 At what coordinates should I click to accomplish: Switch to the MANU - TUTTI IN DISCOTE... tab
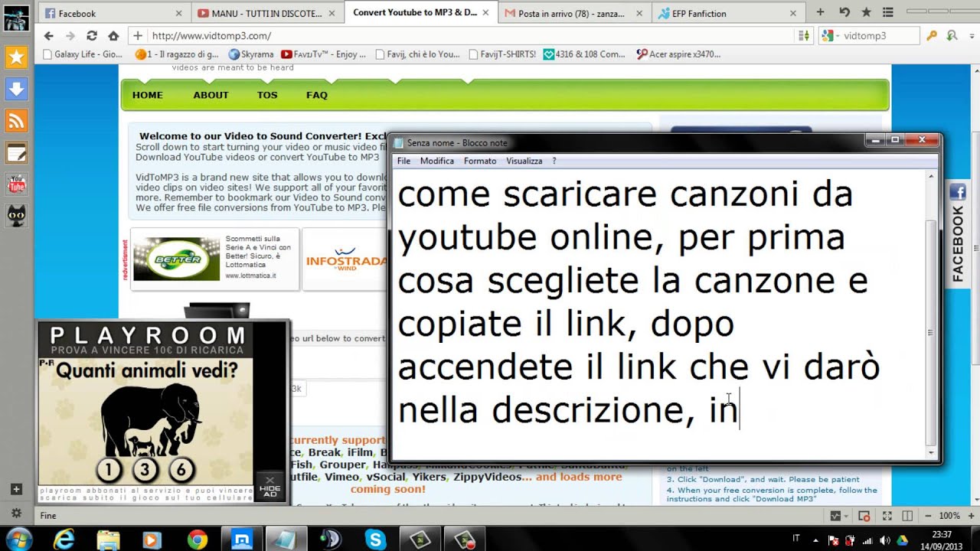click(x=267, y=13)
